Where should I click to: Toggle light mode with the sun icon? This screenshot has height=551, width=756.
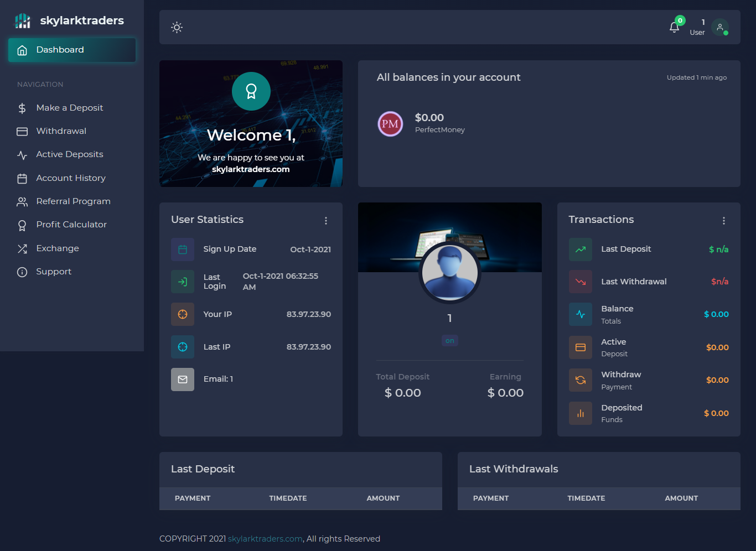[x=177, y=27]
